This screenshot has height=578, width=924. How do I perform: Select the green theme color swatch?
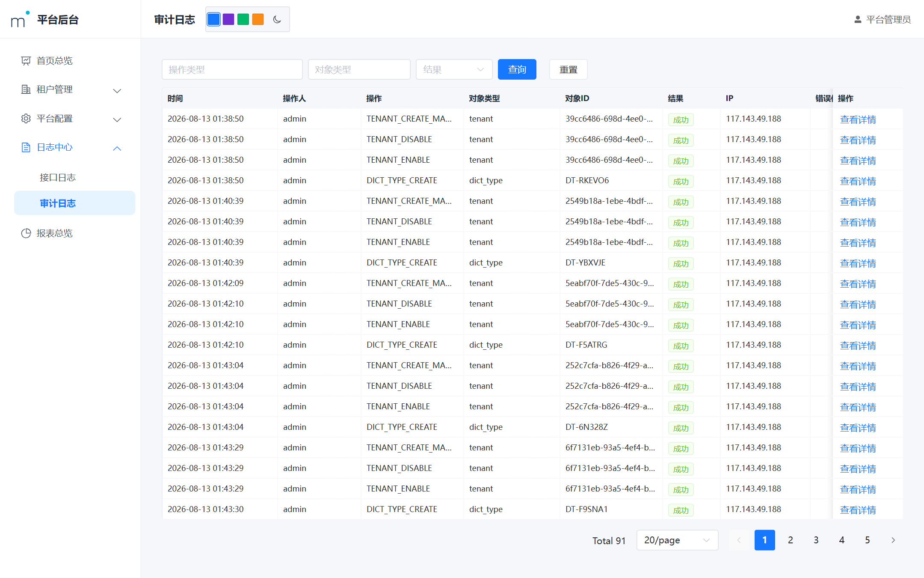click(243, 19)
